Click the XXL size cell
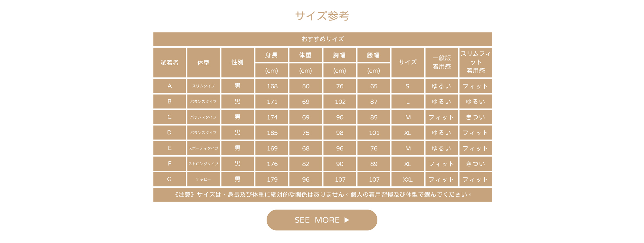This screenshot has height=243, width=644. coord(408,179)
